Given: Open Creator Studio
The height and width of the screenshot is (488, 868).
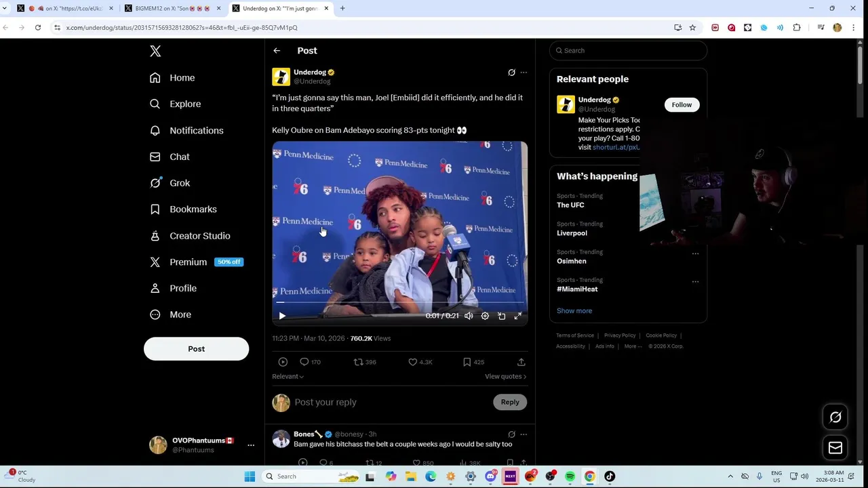Looking at the screenshot, I should (190, 236).
